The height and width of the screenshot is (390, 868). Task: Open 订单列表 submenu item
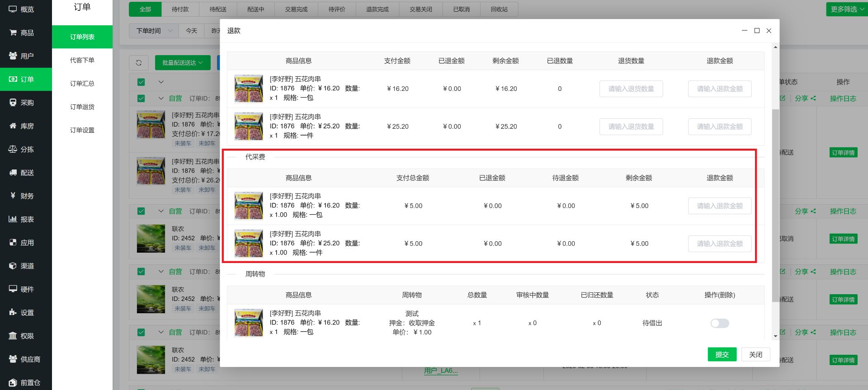pos(82,37)
